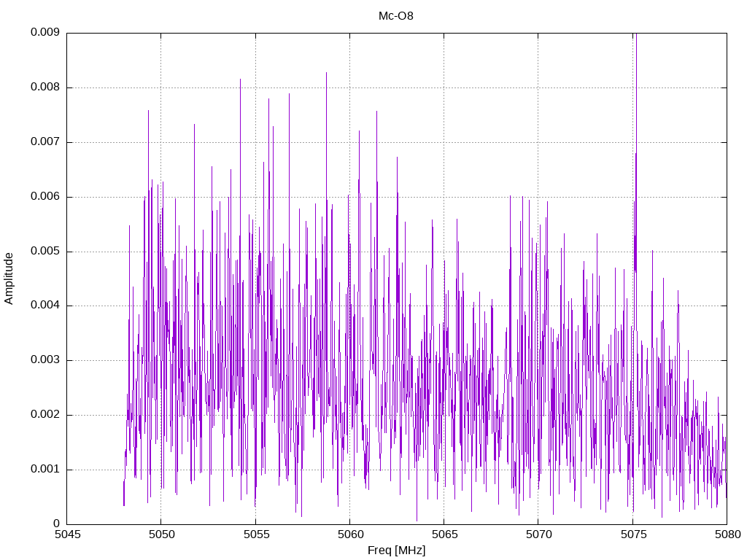747x560 pixels.
Task: Click the y-axis tick label 0.004
Action: click(45, 306)
